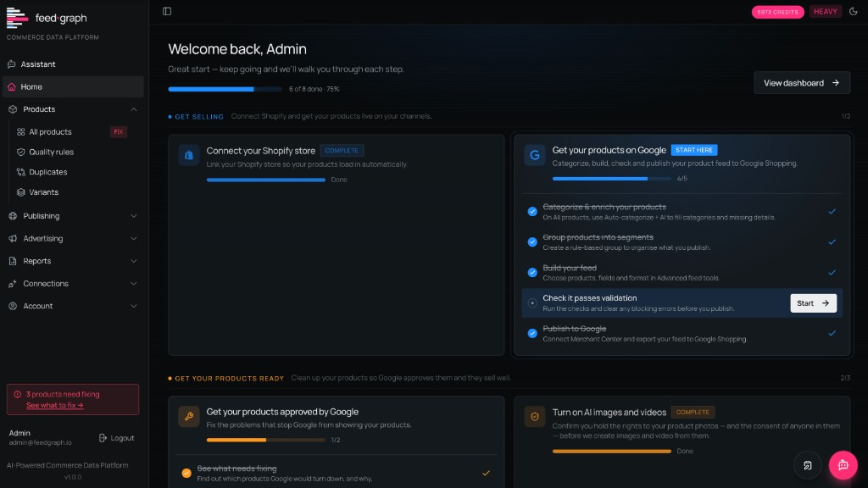Go to Home in sidebar
Image resolution: width=868 pixels, height=488 pixels.
(73, 87)
